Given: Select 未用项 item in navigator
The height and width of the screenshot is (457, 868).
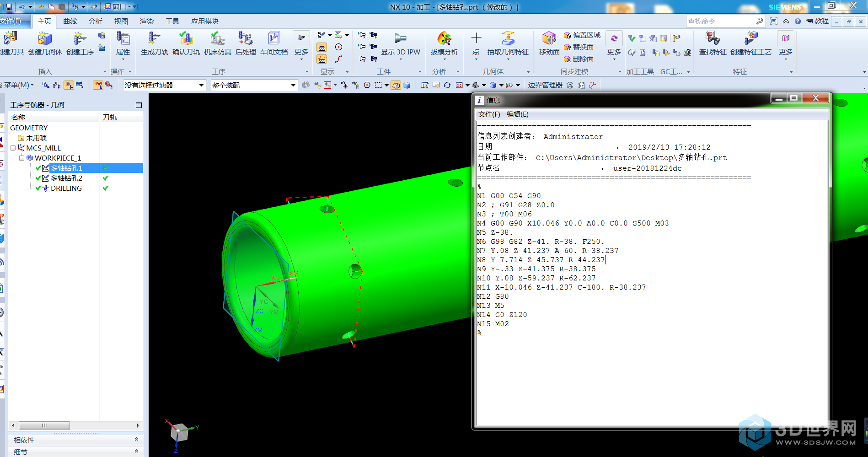Looking at the screenshot, I should (x=36, y=138).
